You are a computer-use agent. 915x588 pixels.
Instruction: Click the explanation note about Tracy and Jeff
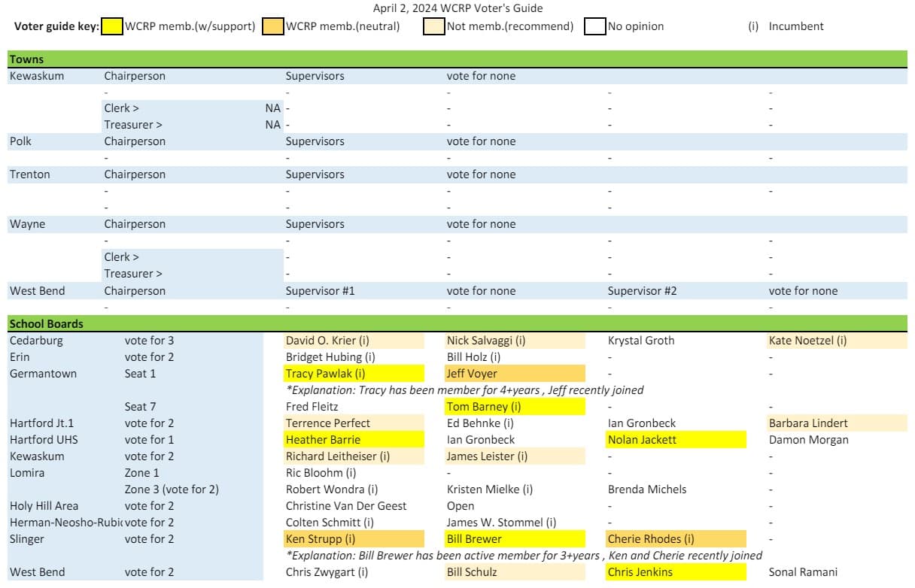[x=464, y=389]
